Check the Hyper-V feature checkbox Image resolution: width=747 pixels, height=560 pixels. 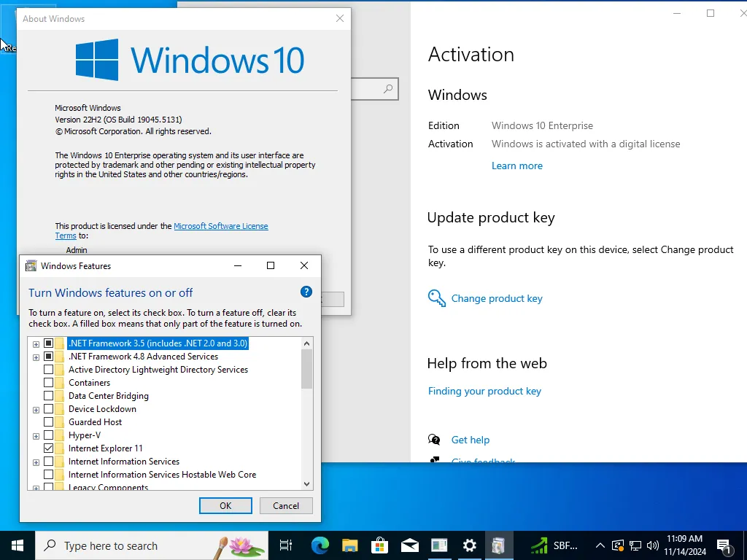[49, 435]
